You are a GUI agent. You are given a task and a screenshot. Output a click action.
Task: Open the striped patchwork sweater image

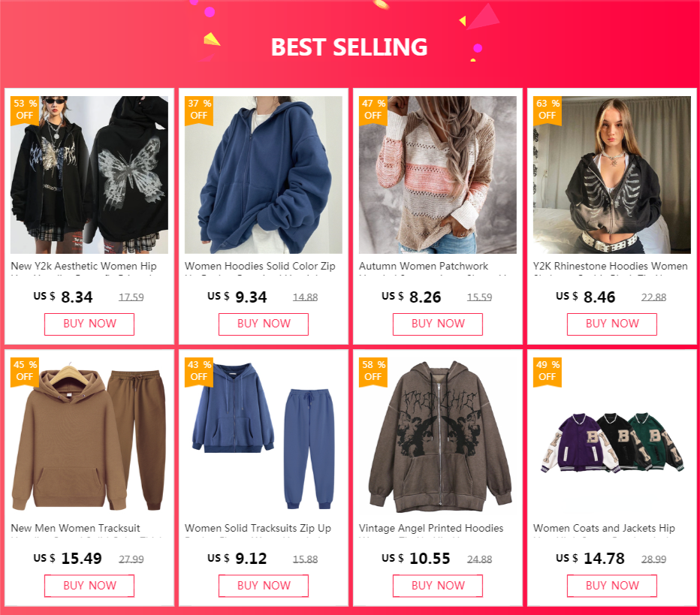tap(437, 175)
